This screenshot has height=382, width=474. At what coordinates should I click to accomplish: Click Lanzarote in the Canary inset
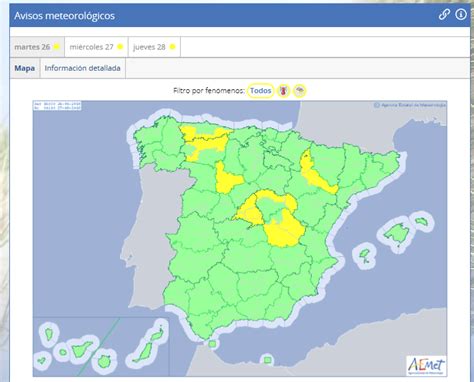pyautogui.click(x=157, y=334)
